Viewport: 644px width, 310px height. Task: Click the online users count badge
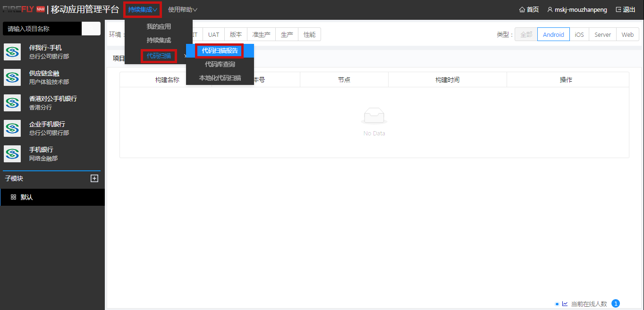point(615,304)
